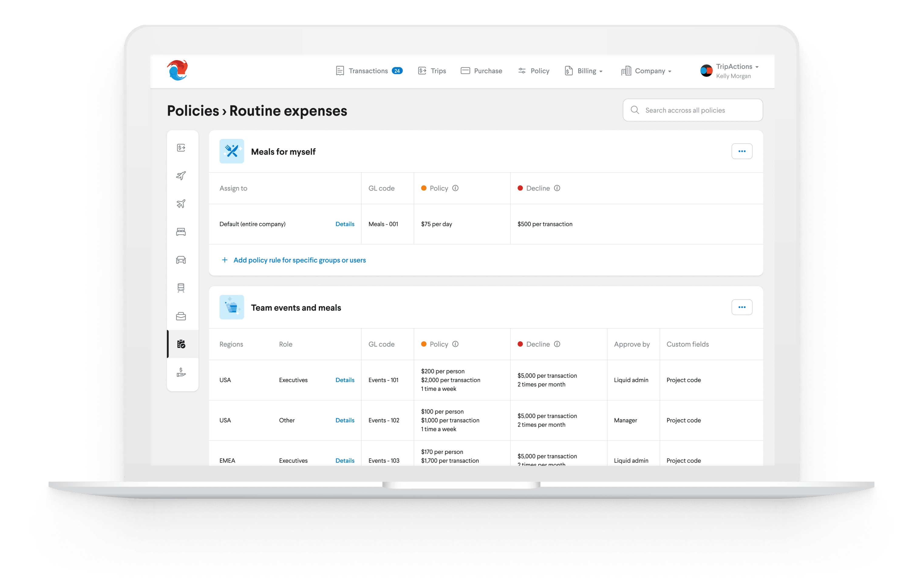
Task: Click the Policies breadcrumb link
Action: (x=193, y=111)
